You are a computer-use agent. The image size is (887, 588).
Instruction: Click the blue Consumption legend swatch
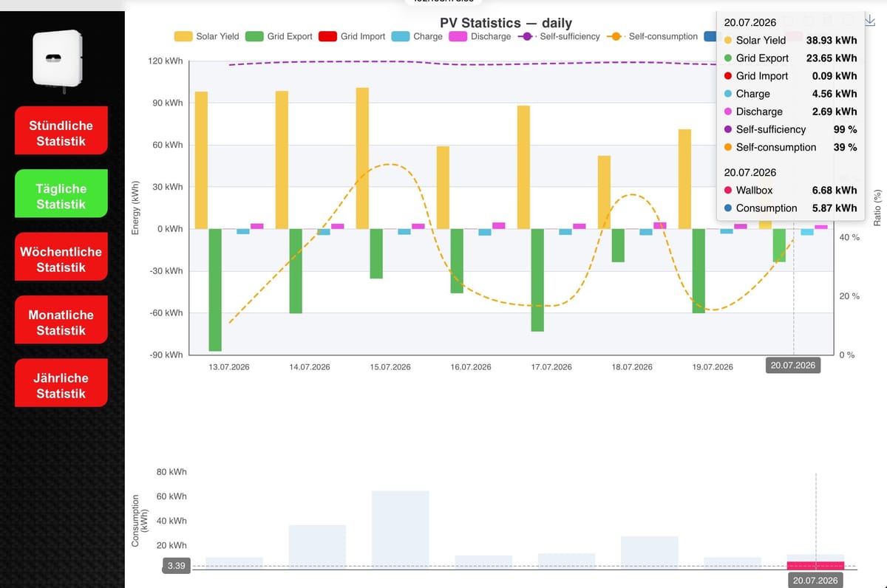pos(710,36)
